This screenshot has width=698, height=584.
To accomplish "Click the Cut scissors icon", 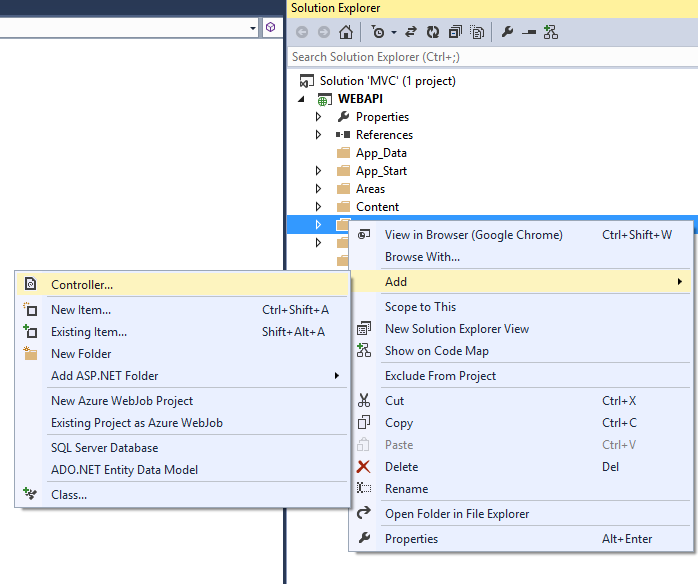I will point(364,401).
